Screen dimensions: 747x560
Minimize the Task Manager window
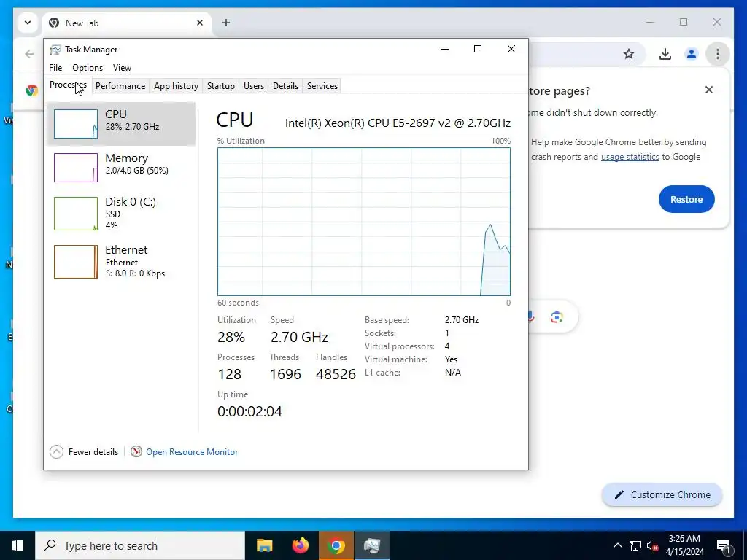pyautogui.click(x=445, y=49)
